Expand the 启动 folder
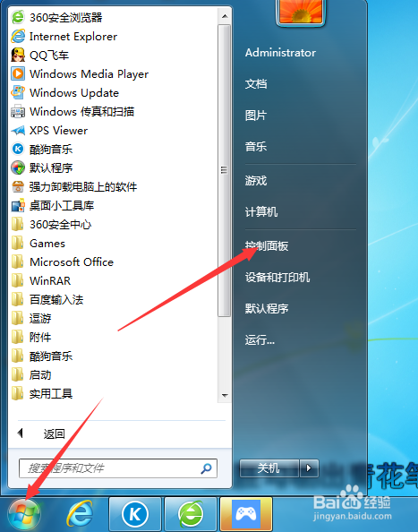418x532 pixels. point(31,375)
